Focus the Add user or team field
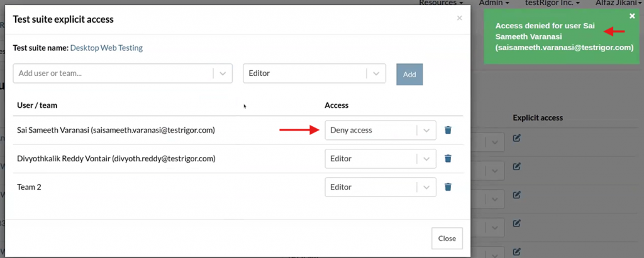This screenshot has width=644, height=258. [x=113, y=73]
